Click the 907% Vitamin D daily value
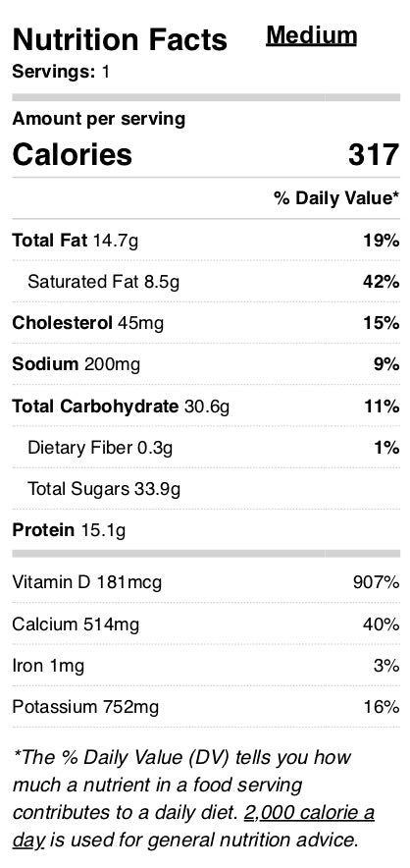This screenshot has width=410, height=868. 376,582
